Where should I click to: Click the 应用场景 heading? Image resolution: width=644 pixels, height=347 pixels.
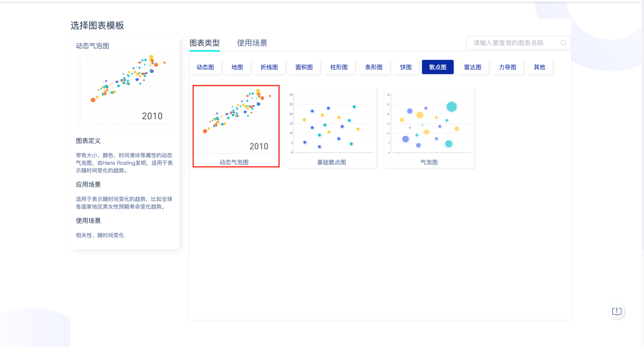[88, 184]
